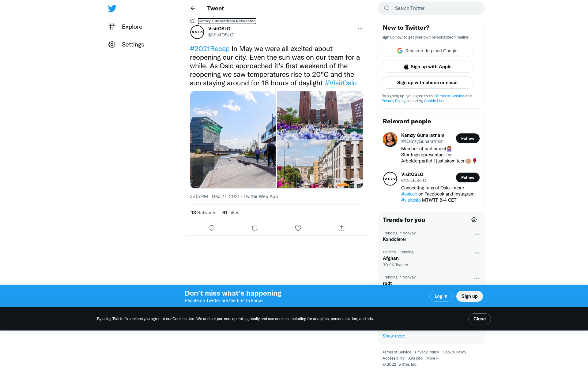Click into Search Twitter field
Image resolution: width=588 pixels, height=392 pixels.
tap(431, 8)
